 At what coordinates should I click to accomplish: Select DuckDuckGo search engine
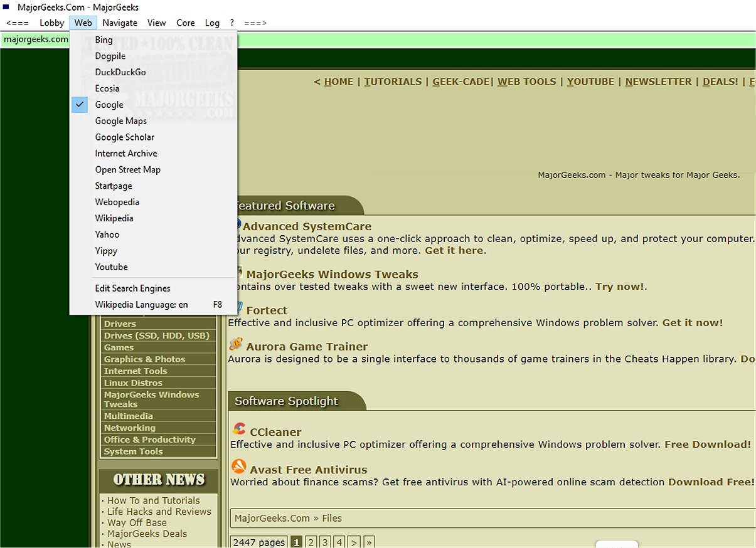click(x=154, y=72)
